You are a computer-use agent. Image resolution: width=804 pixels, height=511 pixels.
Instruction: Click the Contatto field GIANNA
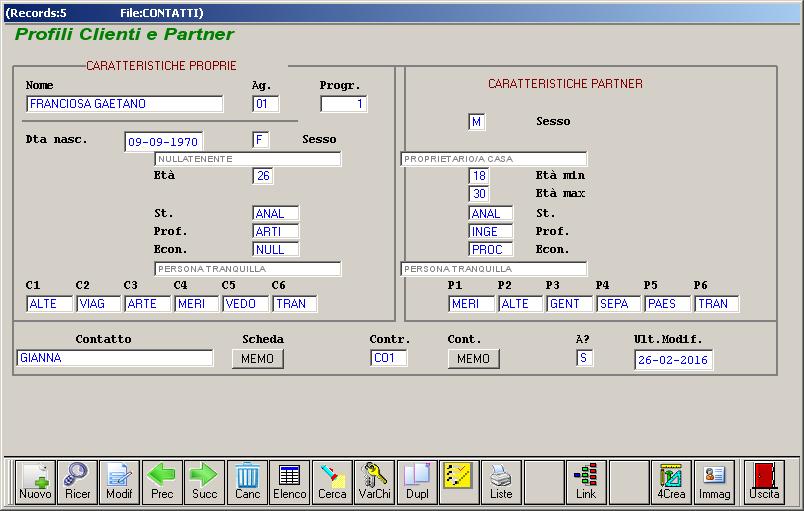click(114, 358)
